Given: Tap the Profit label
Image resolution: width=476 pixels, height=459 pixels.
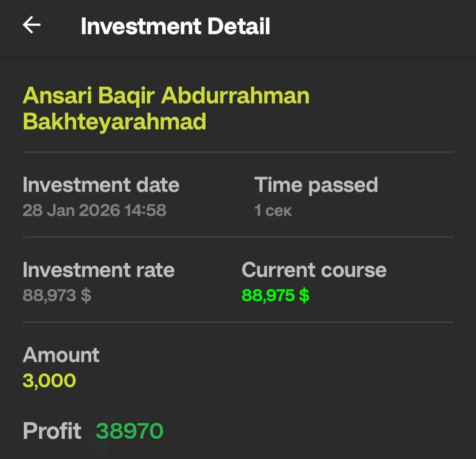Looking at the screenshot, I should (52, 431).
